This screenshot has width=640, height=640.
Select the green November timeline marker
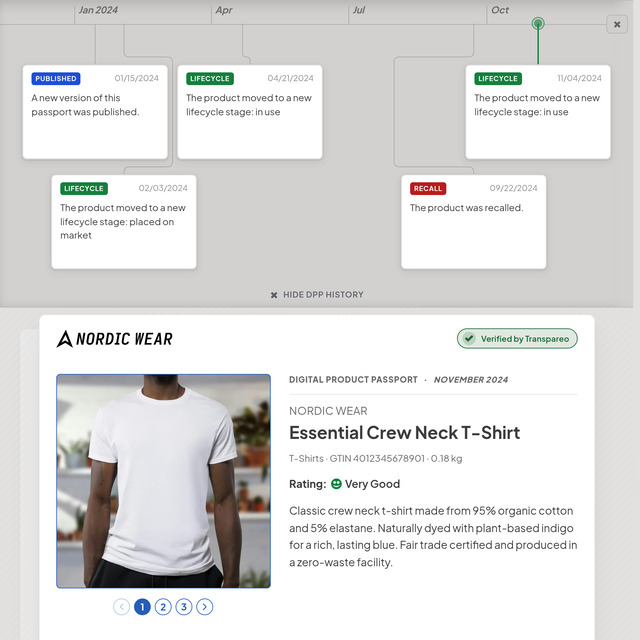click(538, 24)
